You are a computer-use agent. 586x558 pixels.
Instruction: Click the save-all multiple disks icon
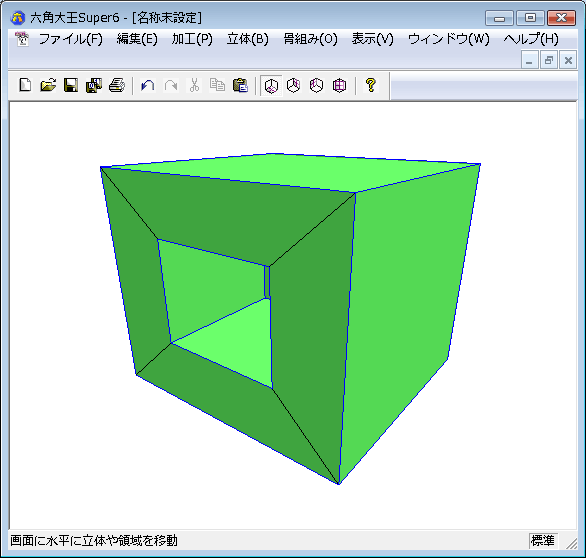(94, 85)
